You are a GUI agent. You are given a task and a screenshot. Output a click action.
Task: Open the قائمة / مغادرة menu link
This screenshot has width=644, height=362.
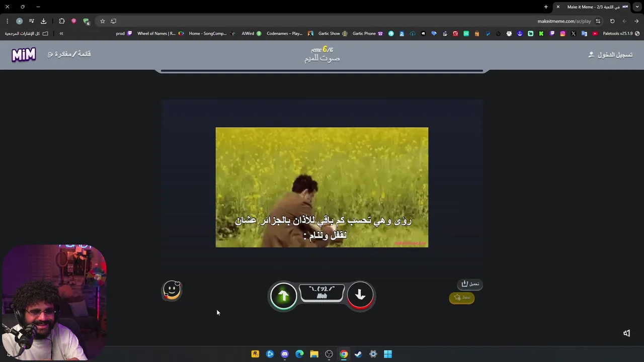pyautogui.click(x=69, y=54)
